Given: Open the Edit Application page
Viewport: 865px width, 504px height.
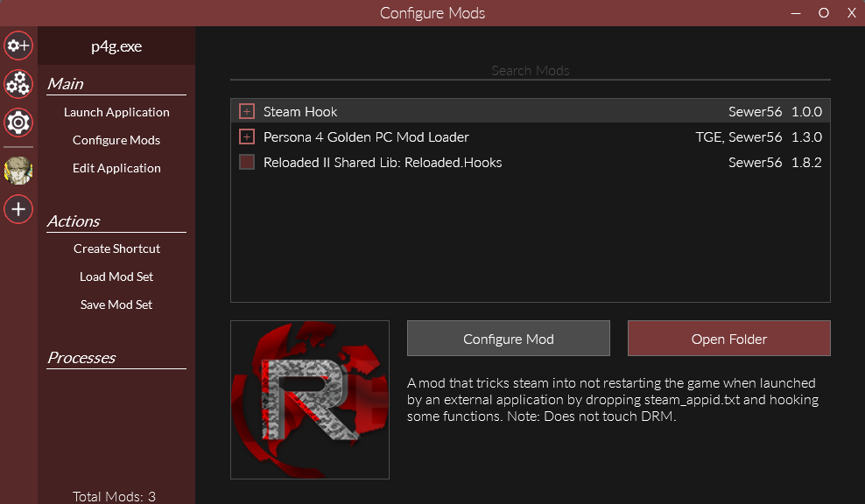Looking at the screenshot, I should click(x=116, y=167).
